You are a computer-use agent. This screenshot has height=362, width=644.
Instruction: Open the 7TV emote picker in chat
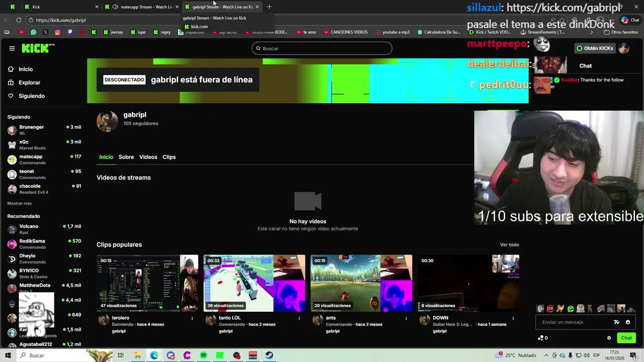tap(616, 322)
